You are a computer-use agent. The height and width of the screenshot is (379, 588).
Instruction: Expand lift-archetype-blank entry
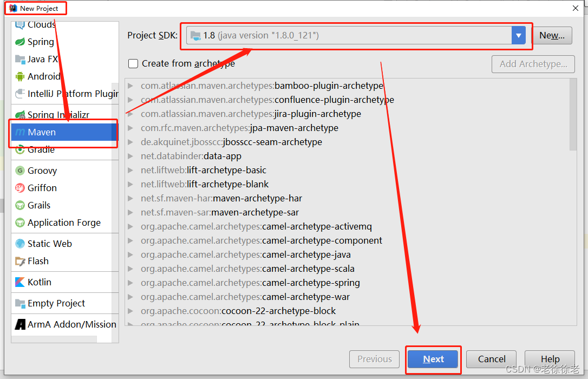point(130,184)
